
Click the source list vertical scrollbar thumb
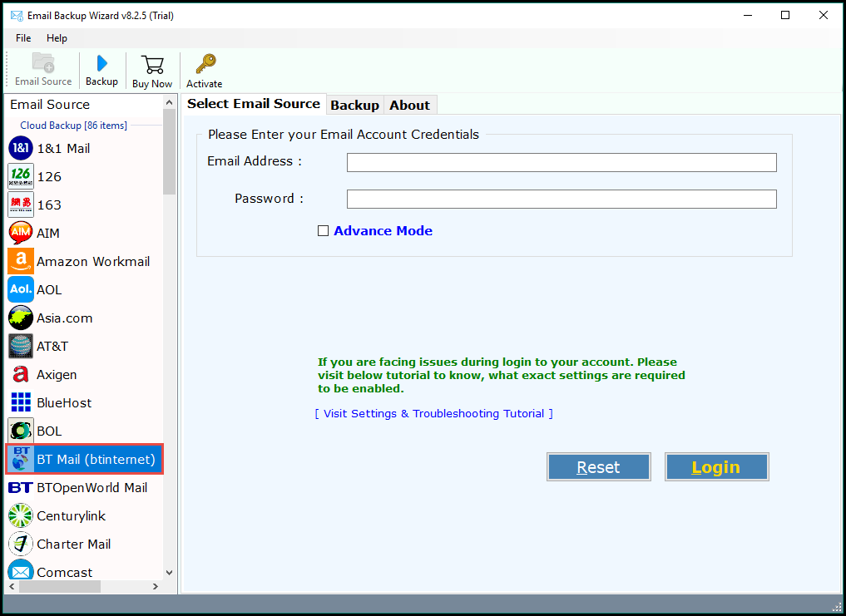pos(170,151)
